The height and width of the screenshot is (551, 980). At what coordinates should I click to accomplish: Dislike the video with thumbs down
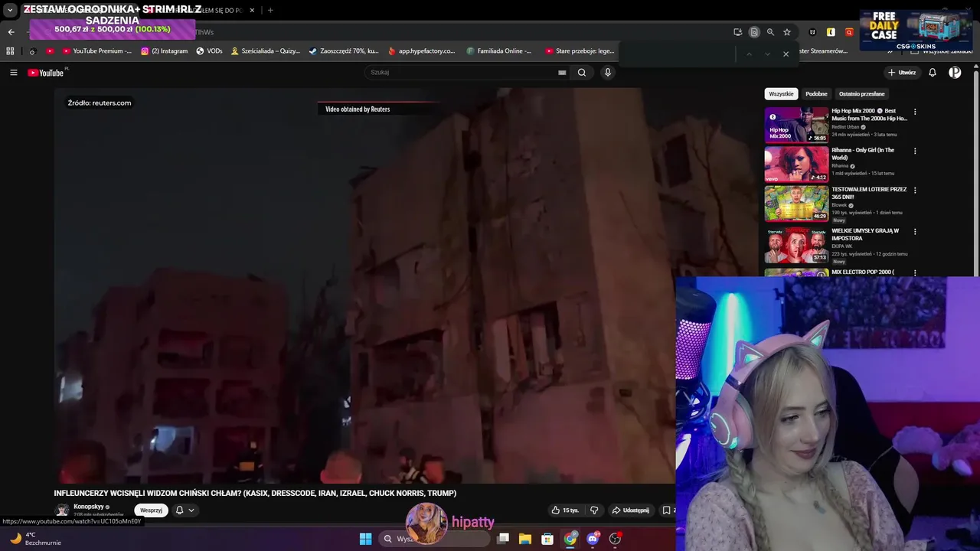[594, 510]
